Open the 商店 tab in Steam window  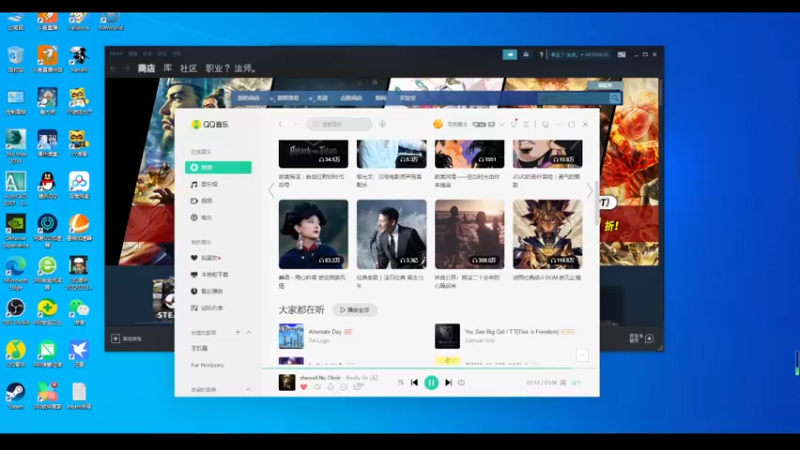[146, 68]
